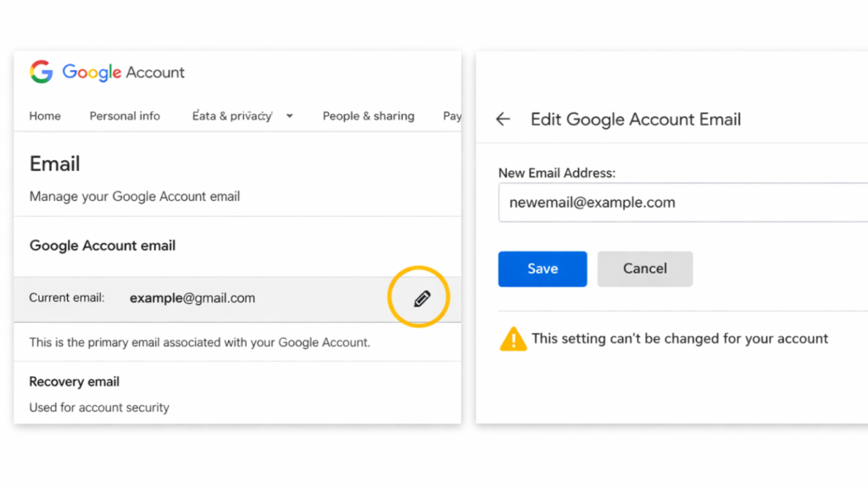This screenshot has height=488, width=868.
Task: Collapse the Data & privacy navigation dropdown
Action: pos(289,116)
